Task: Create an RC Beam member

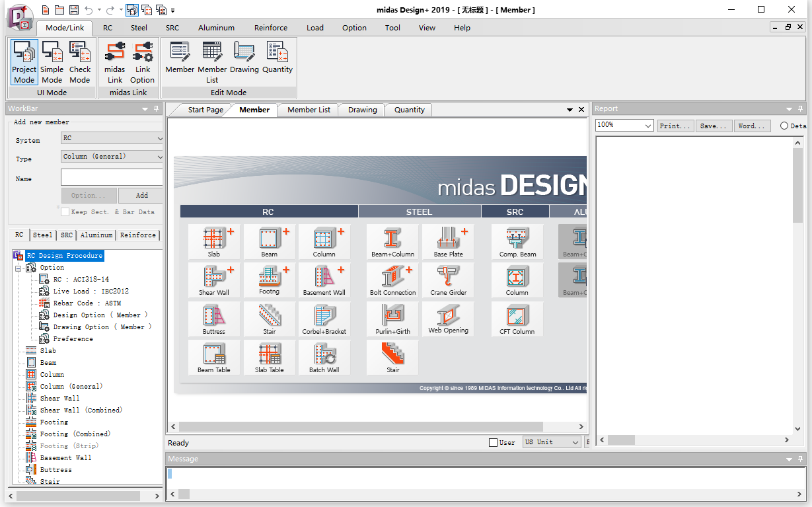Action: [269, 241]
